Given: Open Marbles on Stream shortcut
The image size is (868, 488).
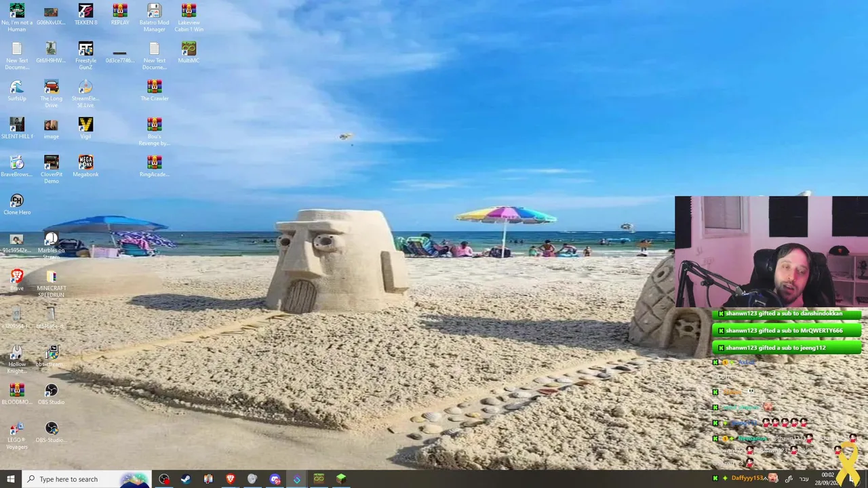Looking at the screenshot, I should [x=51, y=245].
